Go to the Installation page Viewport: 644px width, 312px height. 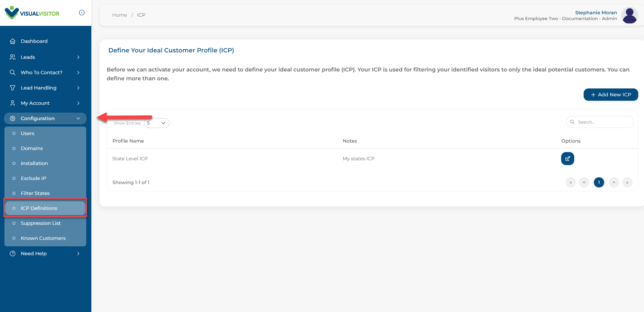click(45, 163)
